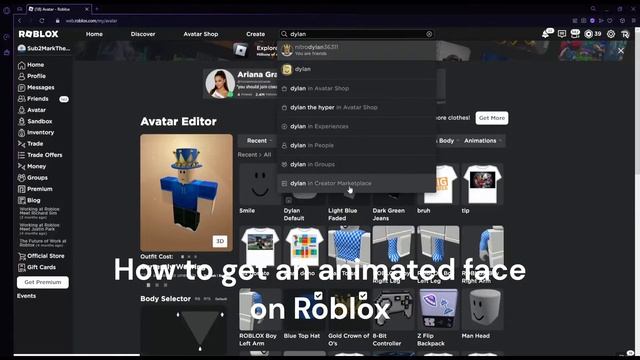Select suggestion dylan in Avatar Shop

(357, 88)
